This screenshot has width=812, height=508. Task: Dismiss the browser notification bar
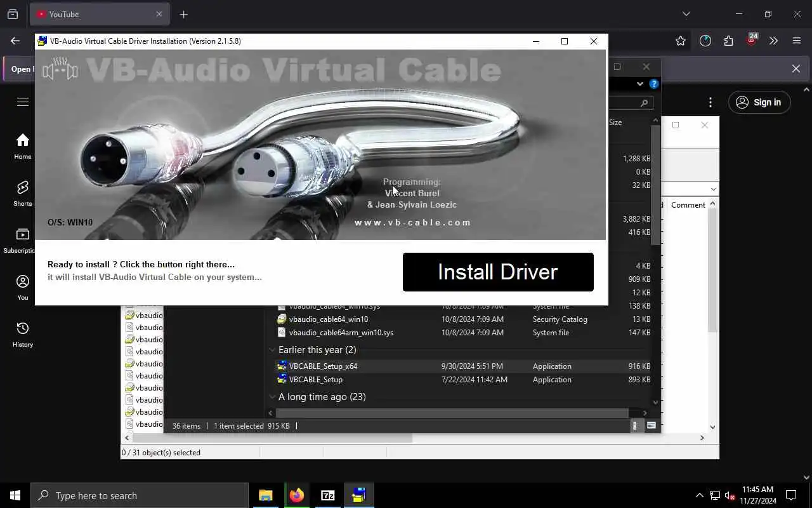point(796,69)
